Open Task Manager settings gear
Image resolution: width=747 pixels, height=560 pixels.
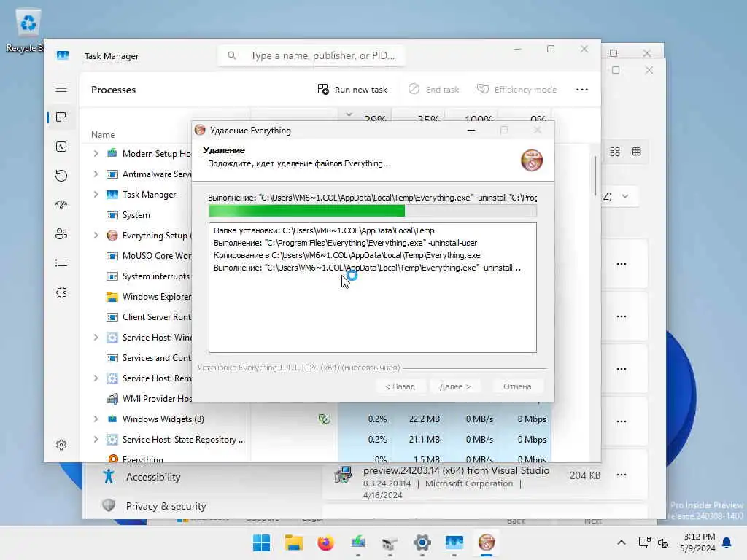[x=61, y=445]
